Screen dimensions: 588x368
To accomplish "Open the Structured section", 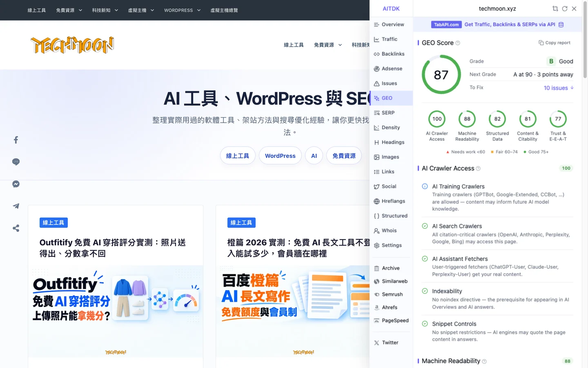I will click(x=391, y=216).
